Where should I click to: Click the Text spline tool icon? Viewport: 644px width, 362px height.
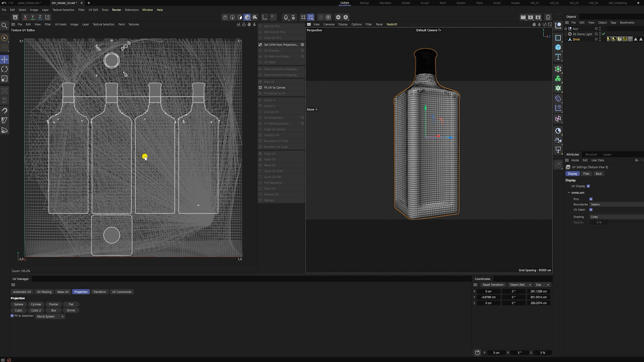(x=558, y=57)
